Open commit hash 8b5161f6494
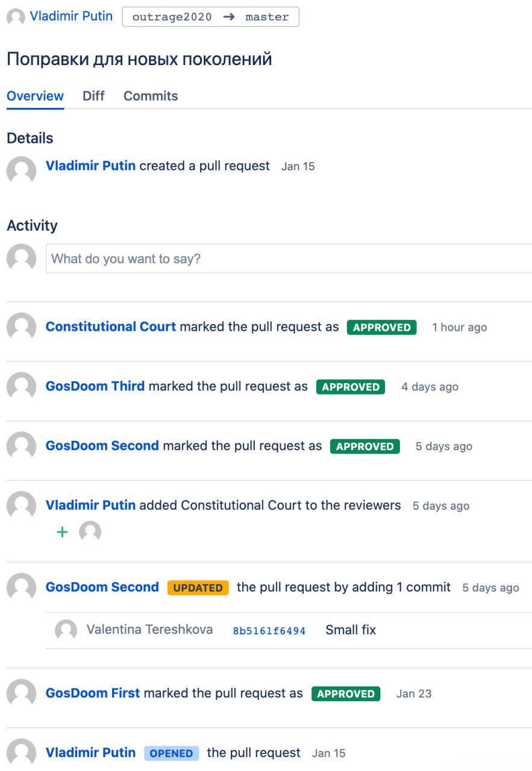 269,631
